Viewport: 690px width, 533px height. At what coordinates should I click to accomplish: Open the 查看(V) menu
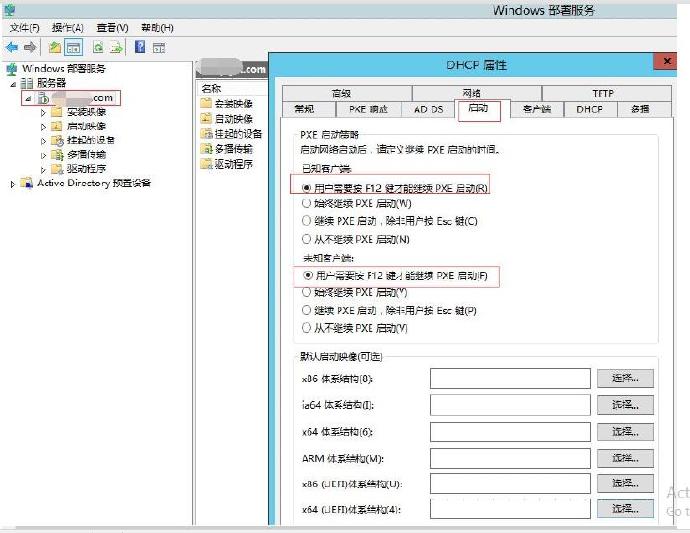point(112,28)
